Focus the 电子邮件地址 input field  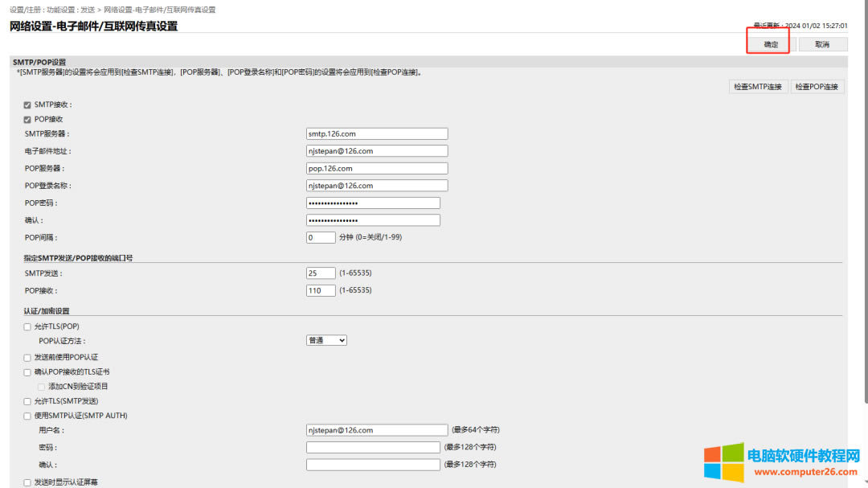377,151
